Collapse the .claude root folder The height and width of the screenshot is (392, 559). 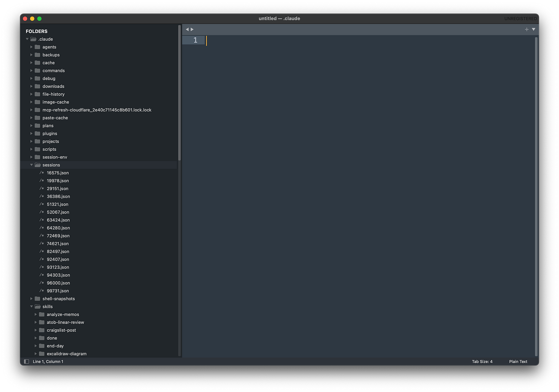[x=27, y=39]
